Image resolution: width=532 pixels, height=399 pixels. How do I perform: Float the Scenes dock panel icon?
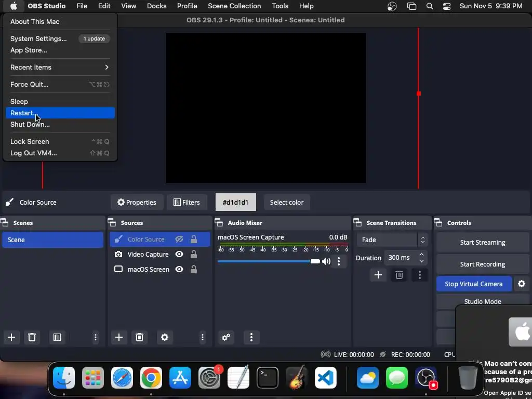4,223
